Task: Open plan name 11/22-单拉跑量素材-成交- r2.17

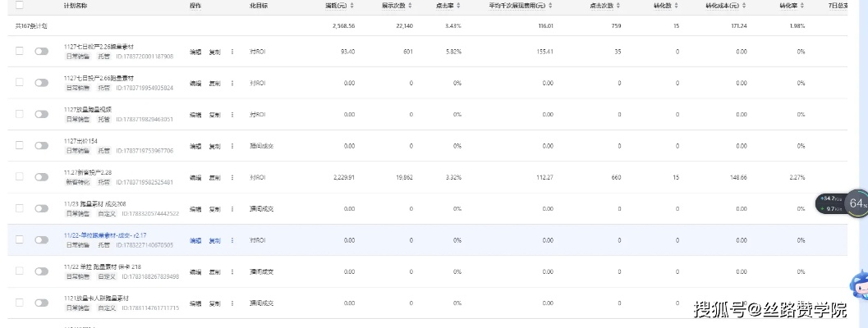Action: click(105, 235)
